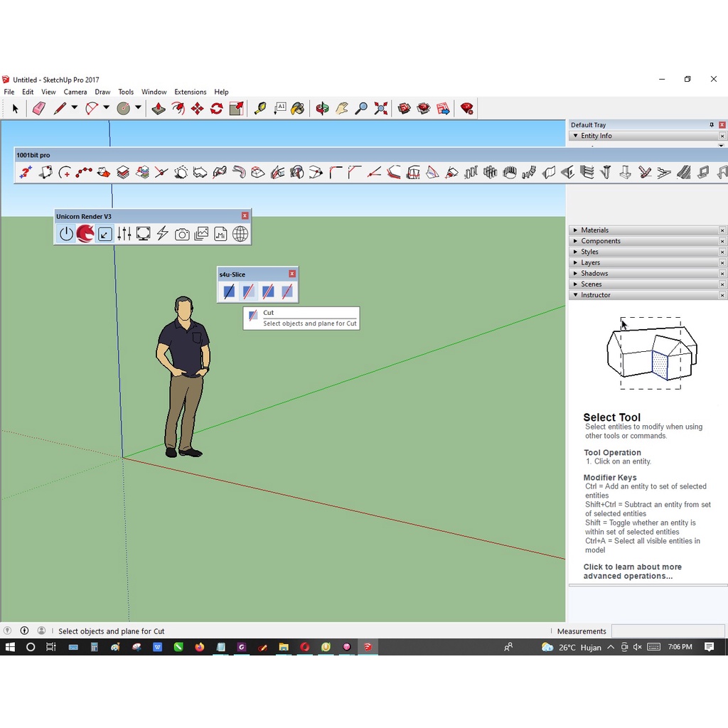
Task: Click the Unicorn Render .Mi file icon
Action: pos(220,233)
